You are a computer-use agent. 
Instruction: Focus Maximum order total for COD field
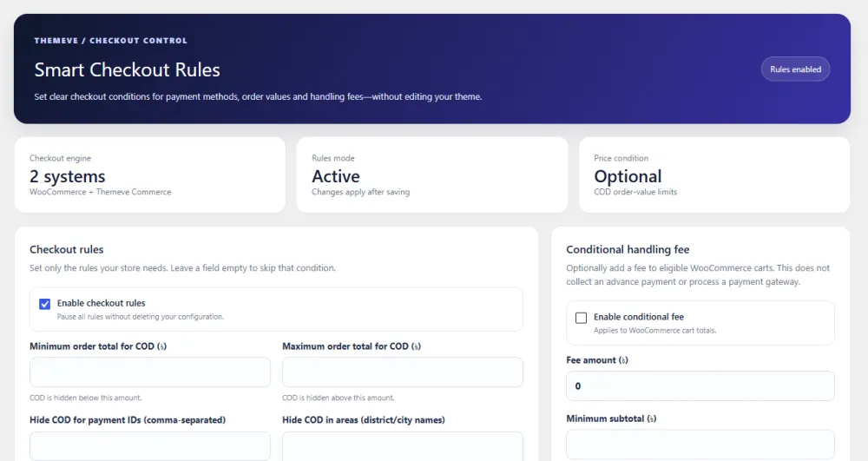pos(403,372)
